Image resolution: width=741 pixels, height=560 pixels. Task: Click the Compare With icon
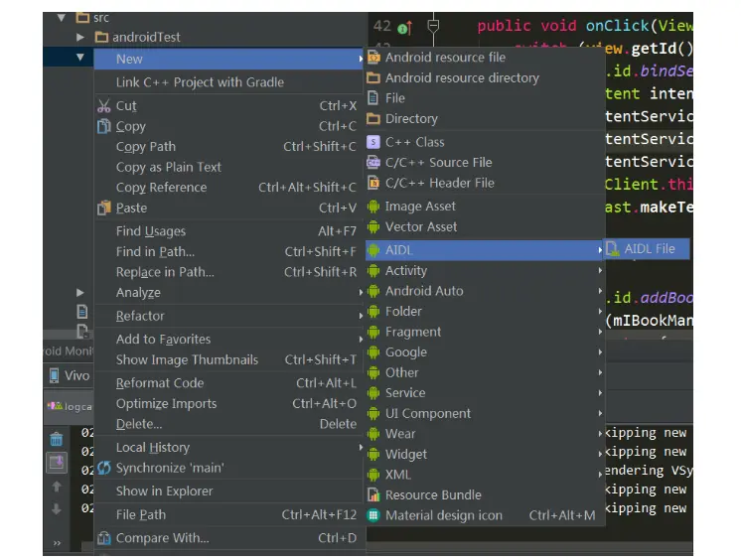104,538
